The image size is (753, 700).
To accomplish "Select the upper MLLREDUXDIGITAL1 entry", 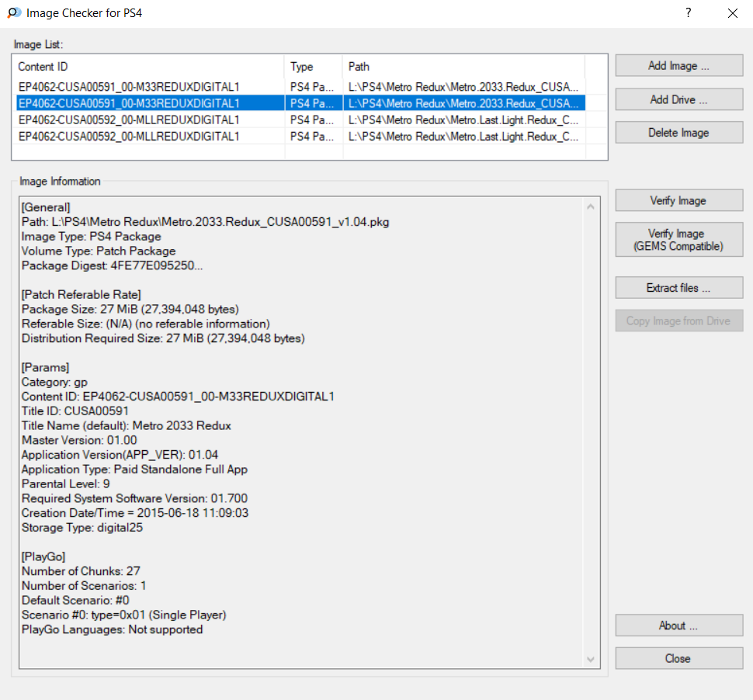I will coord(129,120).
